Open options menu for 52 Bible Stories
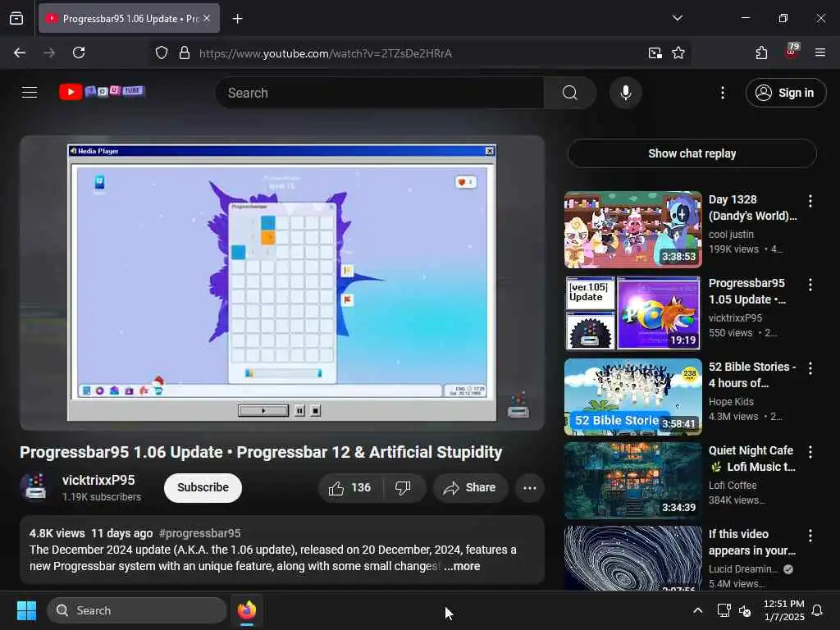The height and width of the screenshot is (630, 840). [810, 368]
